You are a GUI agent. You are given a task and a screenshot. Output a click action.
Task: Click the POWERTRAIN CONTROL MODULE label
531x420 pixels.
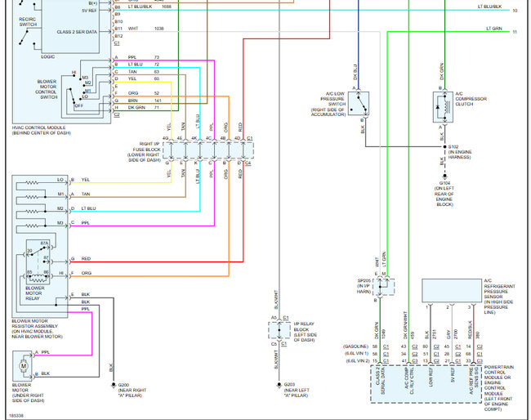pos(499,388)
